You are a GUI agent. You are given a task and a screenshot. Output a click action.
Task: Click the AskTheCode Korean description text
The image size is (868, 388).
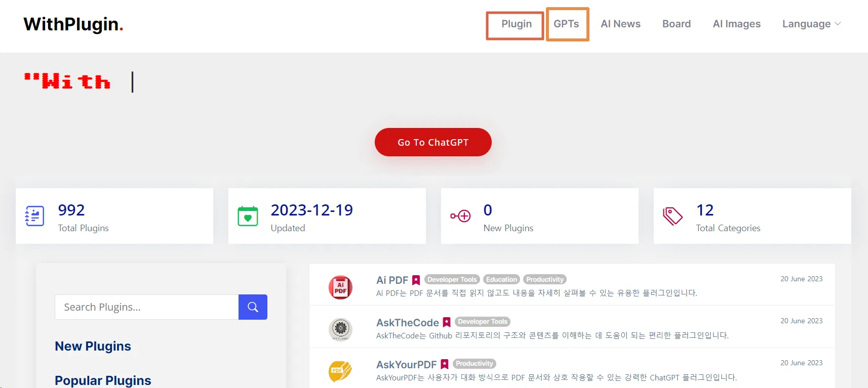coord(553,335)
